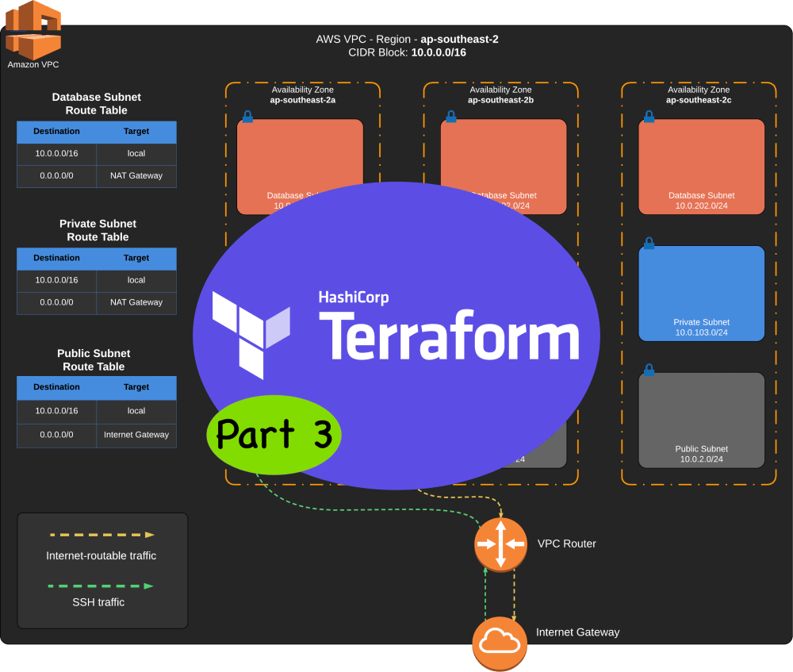Click 'Internet Gateway' in Public Subnet Route Table
793x672 pixels.
(x=136, y=435)
